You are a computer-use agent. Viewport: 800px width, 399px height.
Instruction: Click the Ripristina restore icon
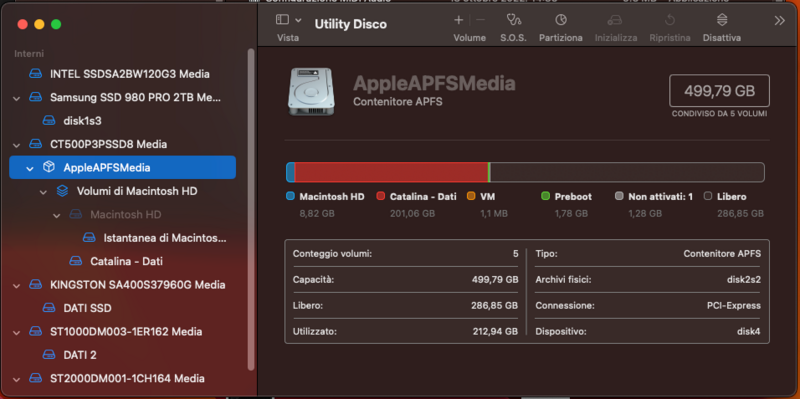pyautogui.click(x=670, y=20)
